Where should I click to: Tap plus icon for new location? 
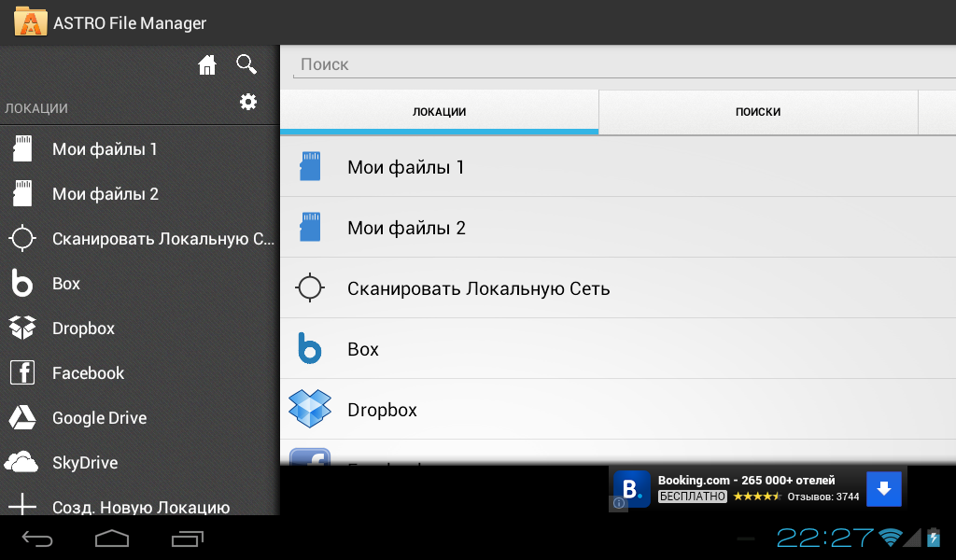click(x=22, y=505)
